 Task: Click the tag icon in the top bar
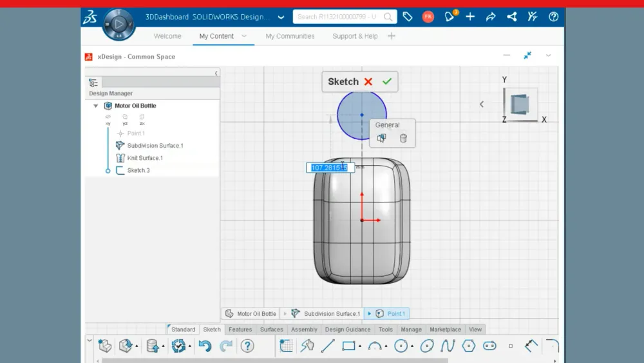point(408,17)
